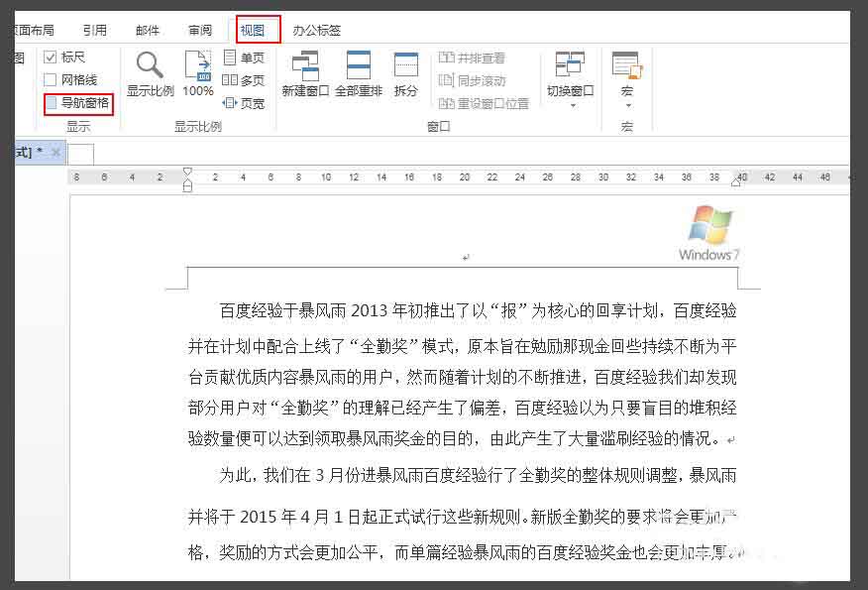Select 单页 single page view
868x590 pixels.
click(x=244, y=58)
